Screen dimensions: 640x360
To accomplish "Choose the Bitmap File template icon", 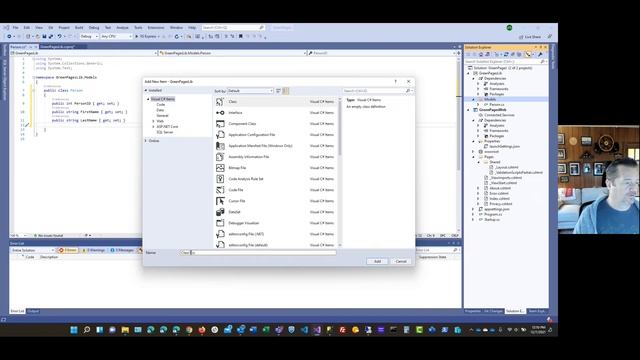I will coord(220,168).
